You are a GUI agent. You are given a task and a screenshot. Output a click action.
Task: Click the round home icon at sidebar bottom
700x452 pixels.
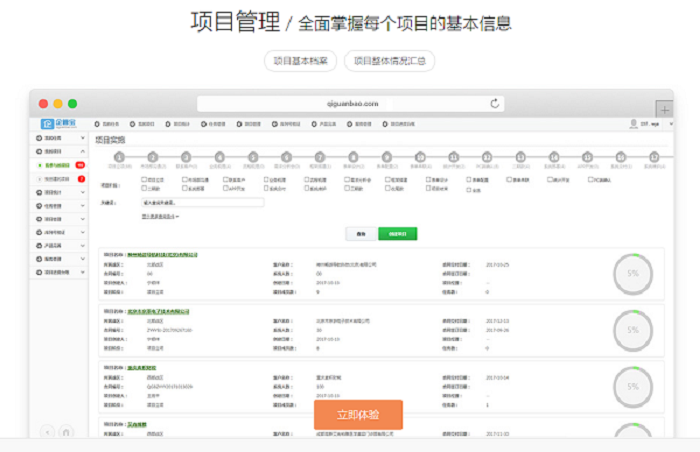pos(66,432)
